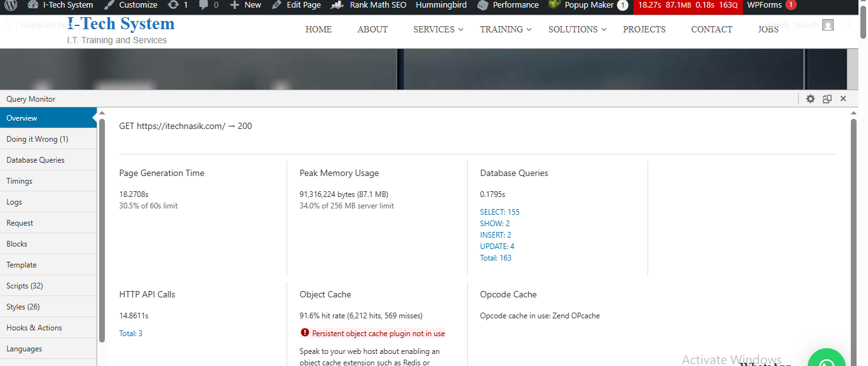Click the 18.2708s page generation value
The height and width of the screenshot is (366, 868).
point(134,194)
